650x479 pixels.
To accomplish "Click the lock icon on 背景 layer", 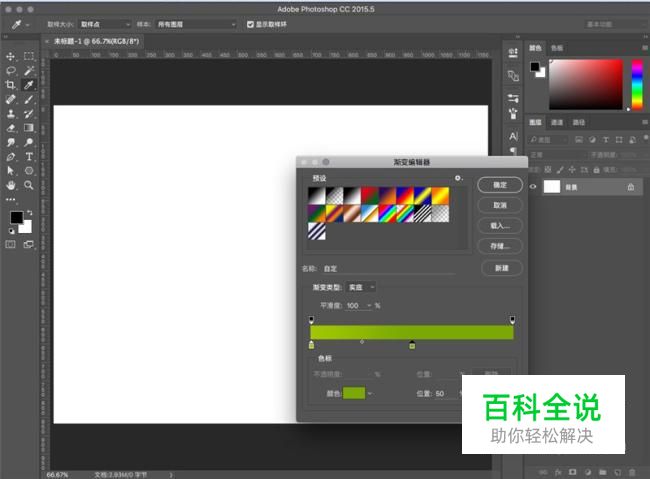I will click(630, 186).
